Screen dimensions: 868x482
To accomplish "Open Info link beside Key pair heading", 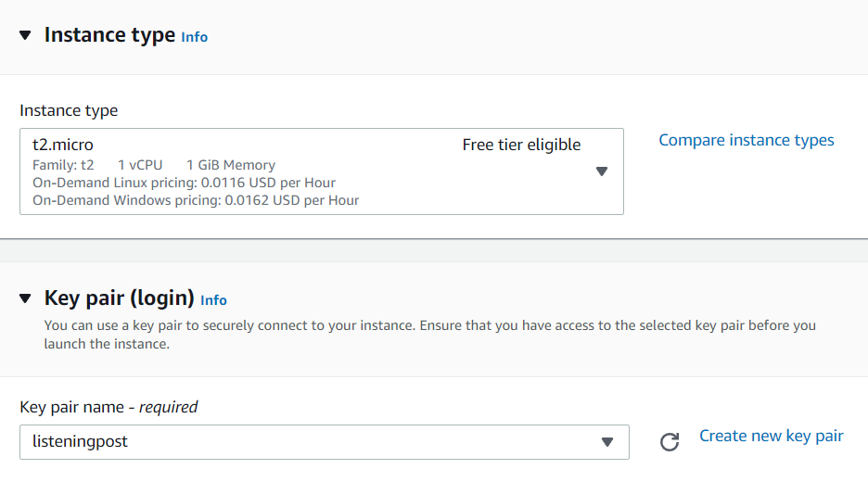I will [x=213, y=300].
